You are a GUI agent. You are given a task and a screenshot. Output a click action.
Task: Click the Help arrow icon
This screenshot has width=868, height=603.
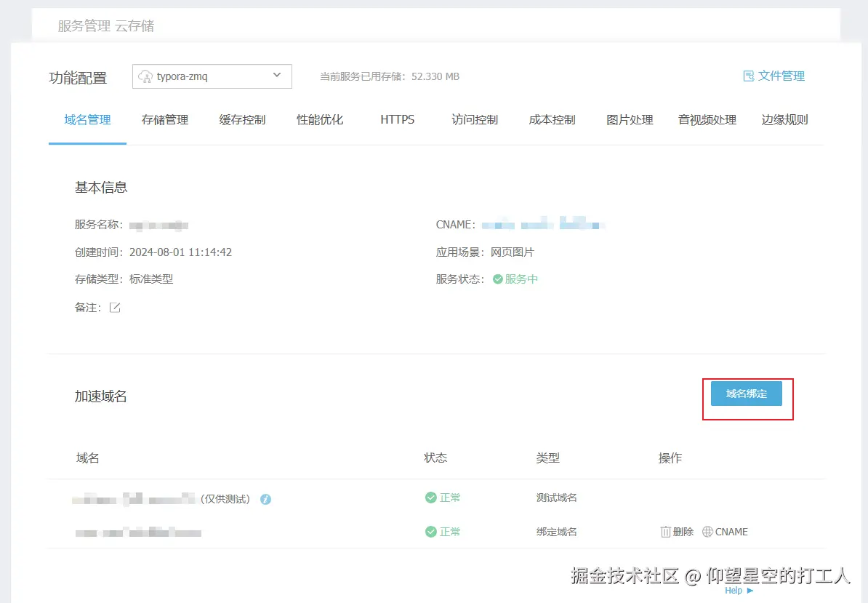750,591
